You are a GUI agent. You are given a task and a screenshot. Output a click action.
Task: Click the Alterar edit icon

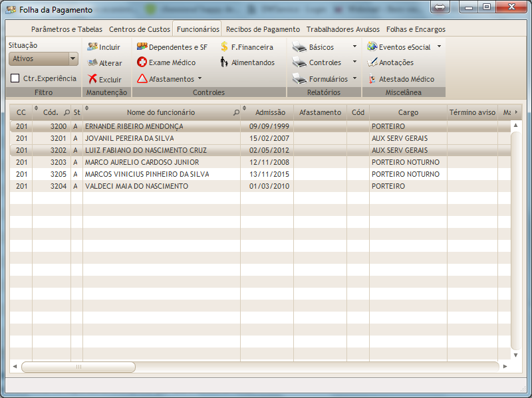coord(92,63)
